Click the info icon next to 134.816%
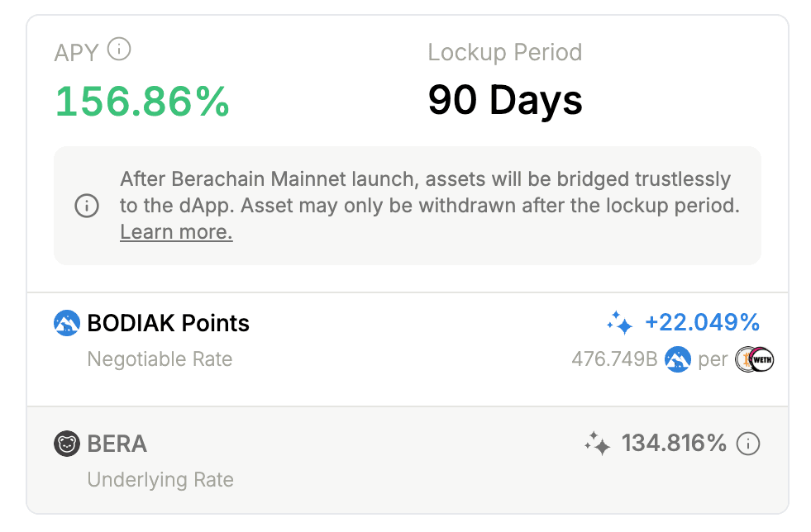The width and height of the screenshot is (811, 532). pyautogui.click(x=747, y=444)
